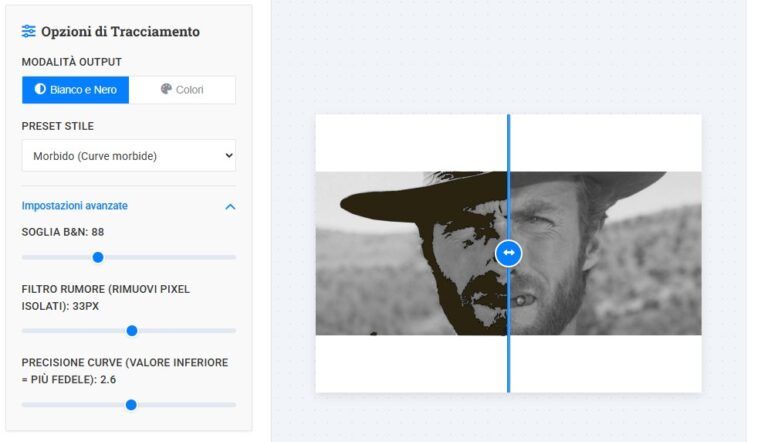
Task: Switch output mode to Colori
Action: pyautogui.click(x=182, y=90)
